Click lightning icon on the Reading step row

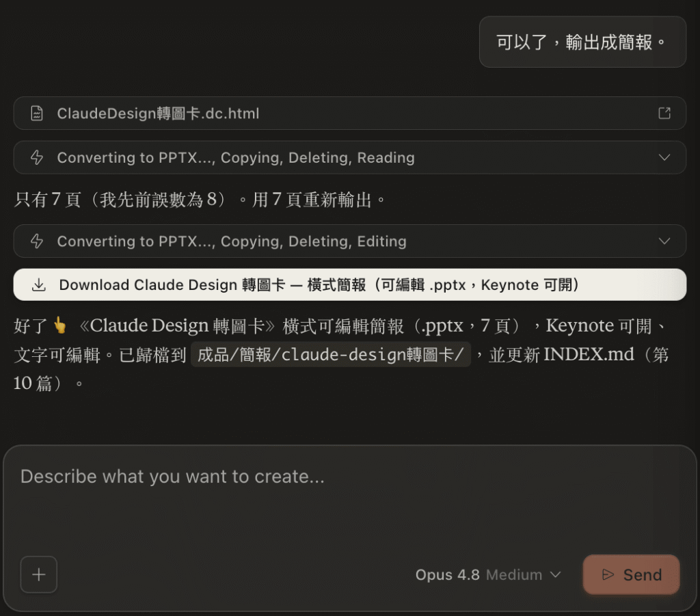tap(37, 157)
